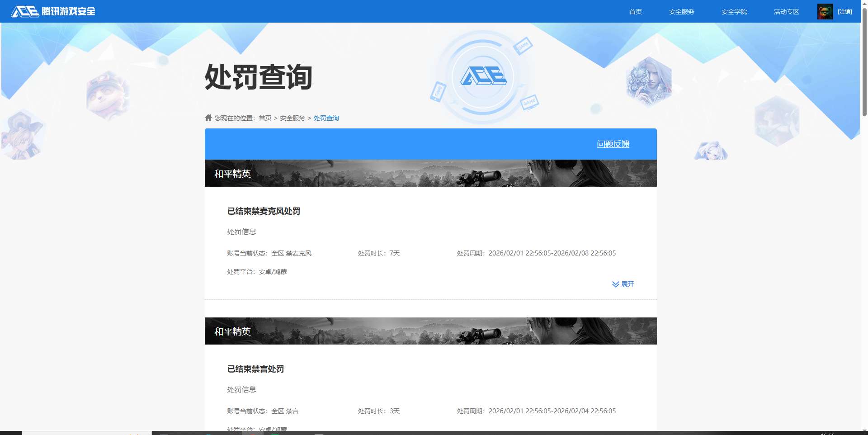Click the 账号当前状态：全区 禁言 text
This screenshot has width=868, height=435.
(x=263, y=411)
